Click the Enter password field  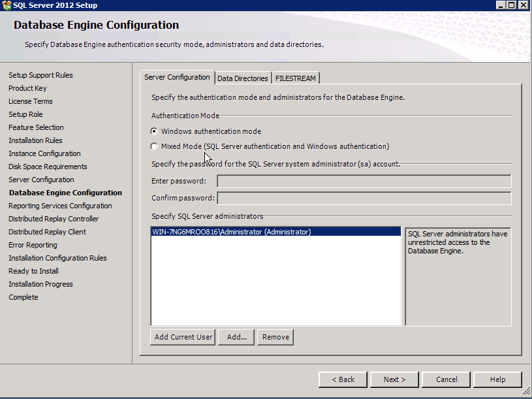click(x=364, y=181)
